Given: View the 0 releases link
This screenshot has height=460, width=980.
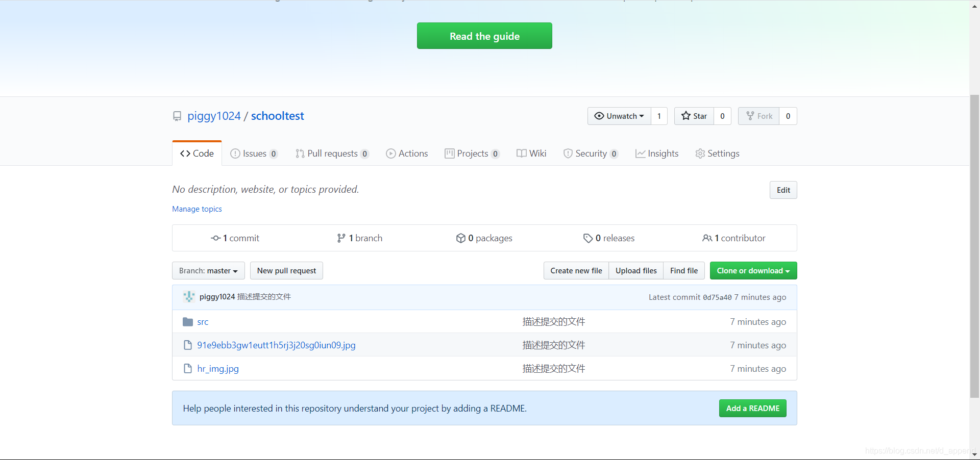Looking at the screenshot, I should pyautogui.click(x=609, y=238).
